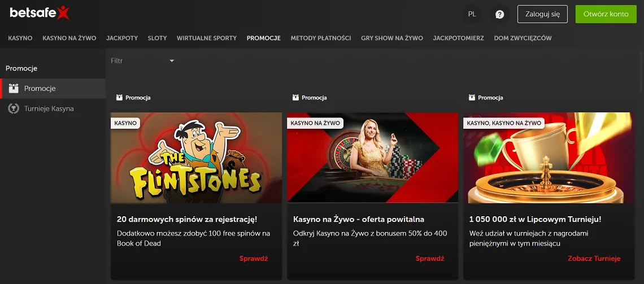Image resolution: width=644 pixels, height=284 pixels.
Task: Click the Filtr dropdown arrow
Action: pos(172,61)
